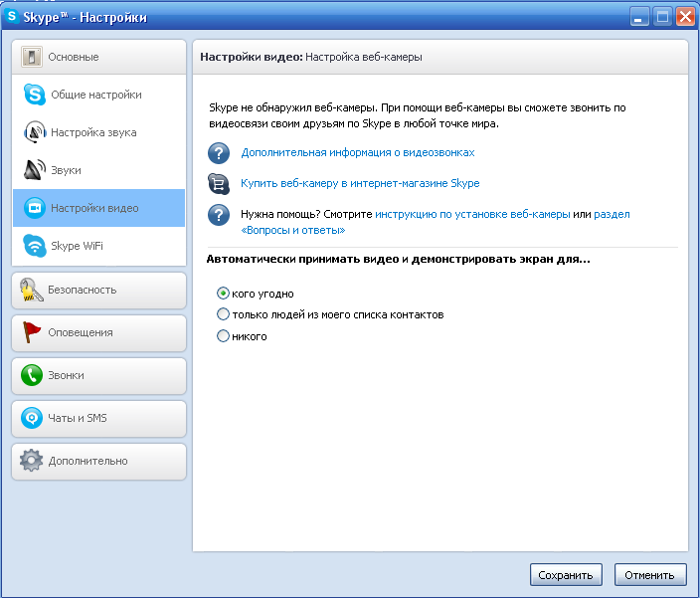Click the headset icon for sound setup

tap(35, 132)
